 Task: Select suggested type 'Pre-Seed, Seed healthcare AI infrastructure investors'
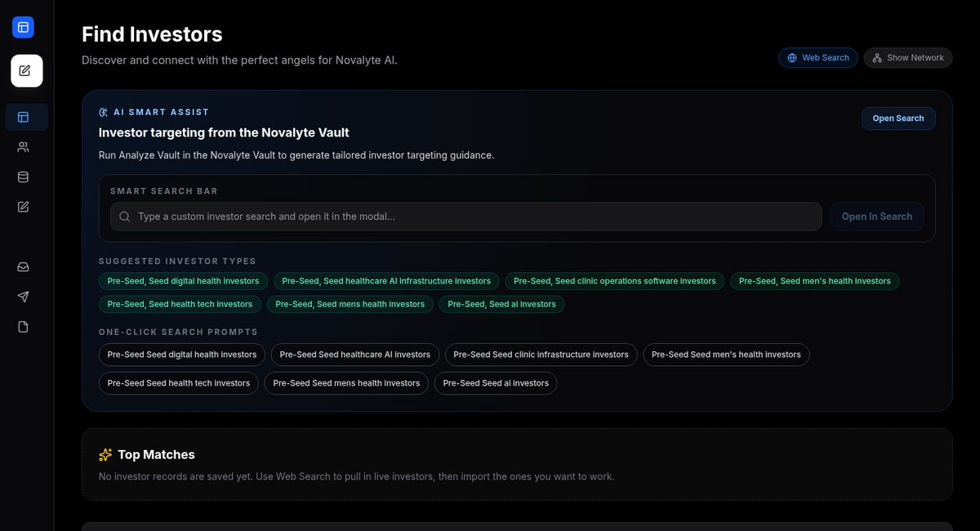point(386,281)
